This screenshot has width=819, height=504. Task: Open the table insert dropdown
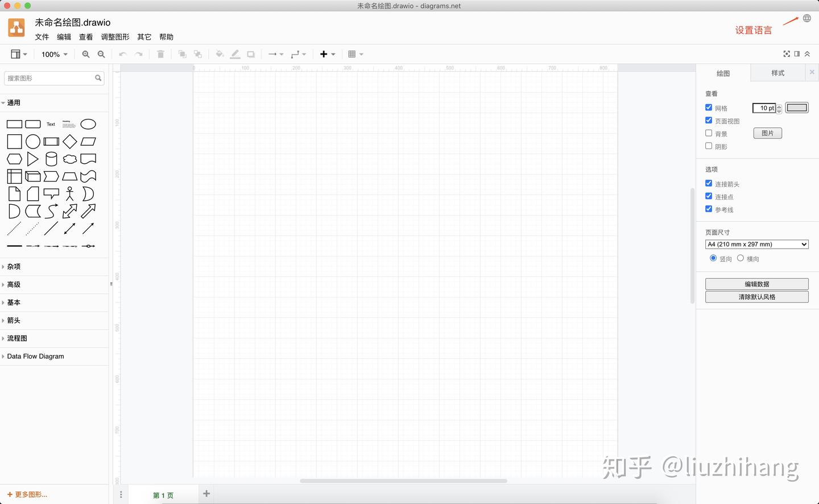(355, 54)
